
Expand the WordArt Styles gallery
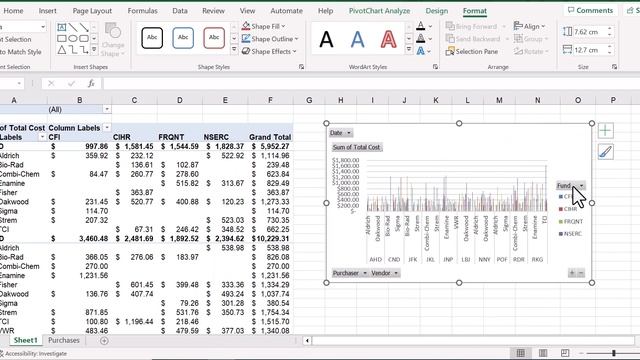[x=409, y=50]
